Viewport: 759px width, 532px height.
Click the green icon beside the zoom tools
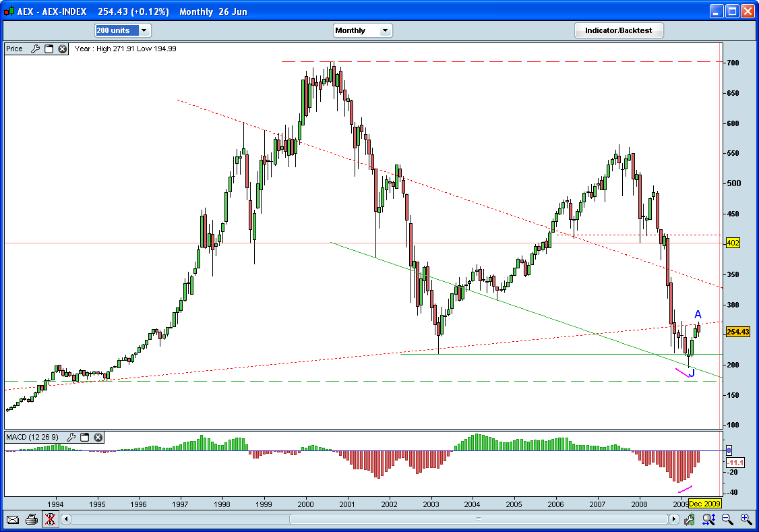690,519
